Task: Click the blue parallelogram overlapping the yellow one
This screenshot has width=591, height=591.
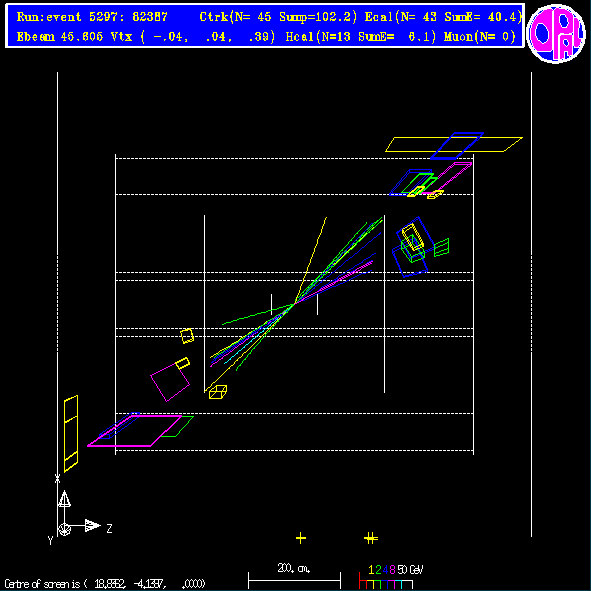Action: [x=457, y=145]
